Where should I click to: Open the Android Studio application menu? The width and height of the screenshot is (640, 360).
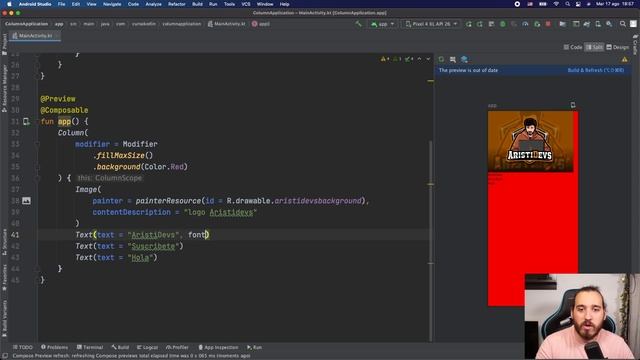[35, 4]
